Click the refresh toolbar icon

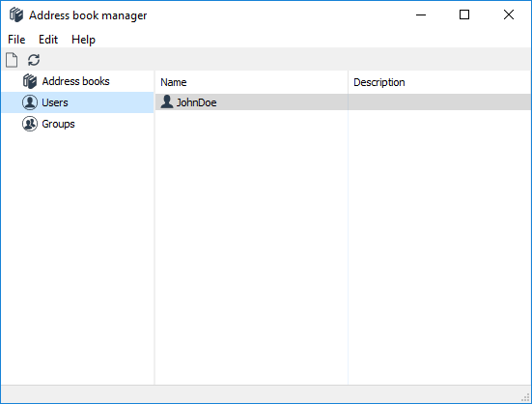click(x=34, y=60)
